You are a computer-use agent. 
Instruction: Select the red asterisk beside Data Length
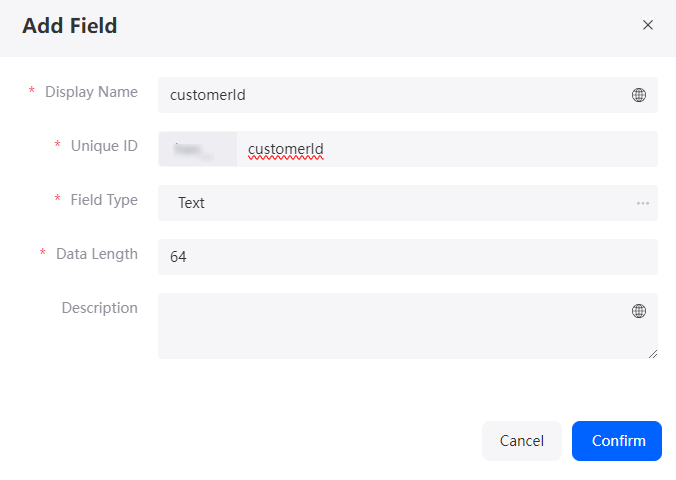click(43, 252)
